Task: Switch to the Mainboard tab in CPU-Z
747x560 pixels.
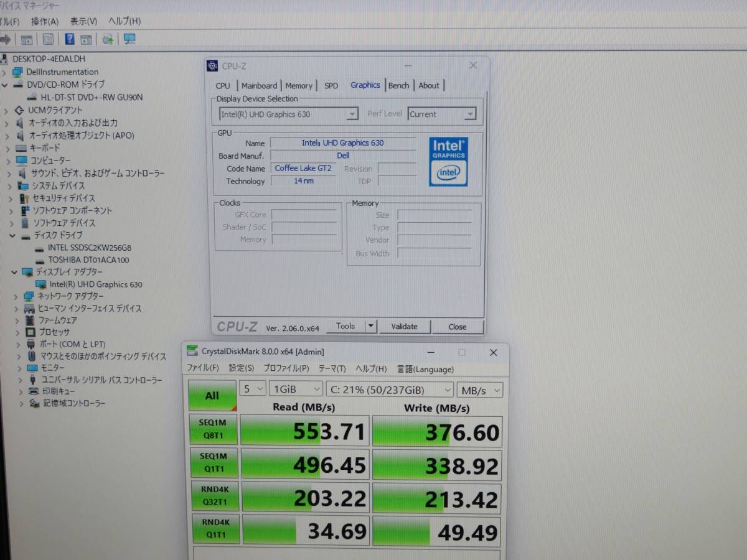Action: [x=259, y=86]
